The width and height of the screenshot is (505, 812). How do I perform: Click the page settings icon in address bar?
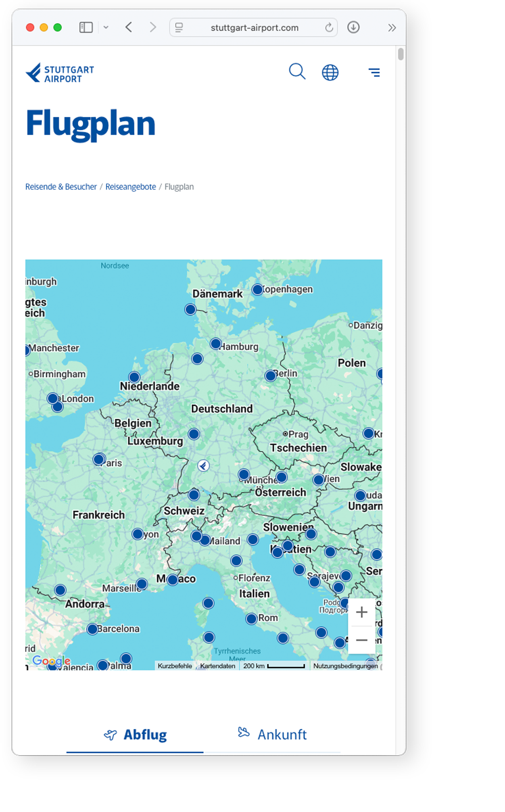tap(179, 28)
